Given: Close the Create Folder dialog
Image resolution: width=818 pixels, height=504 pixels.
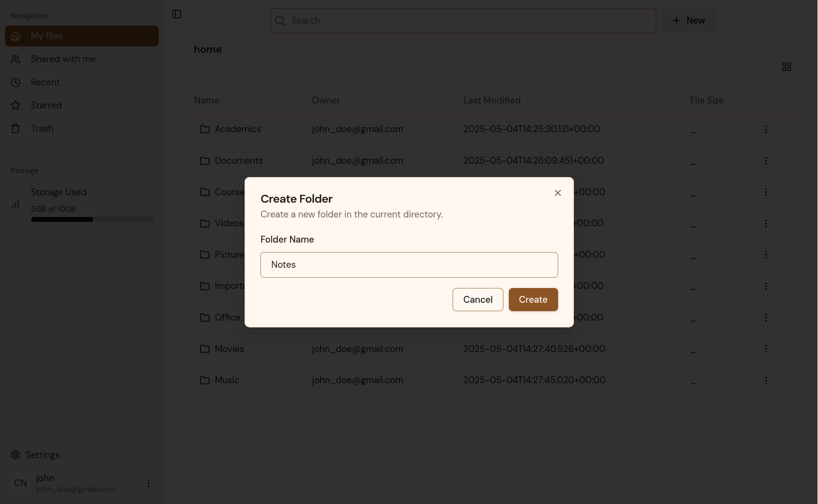Looking at the screenshot, I should click(558, 193).
